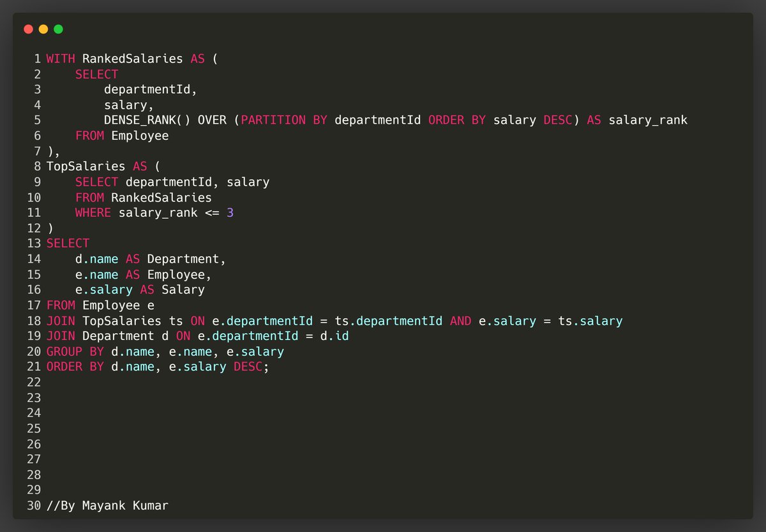Click the "WHERE" keyword on line 11
766x532 pixels.
coord(93,212)
